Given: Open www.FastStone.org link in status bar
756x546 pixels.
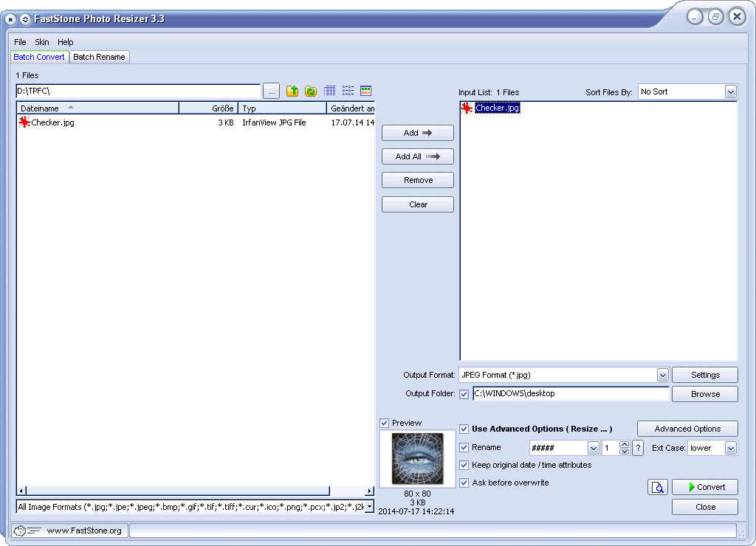Looking at the screenshot, I should (84, 531).
